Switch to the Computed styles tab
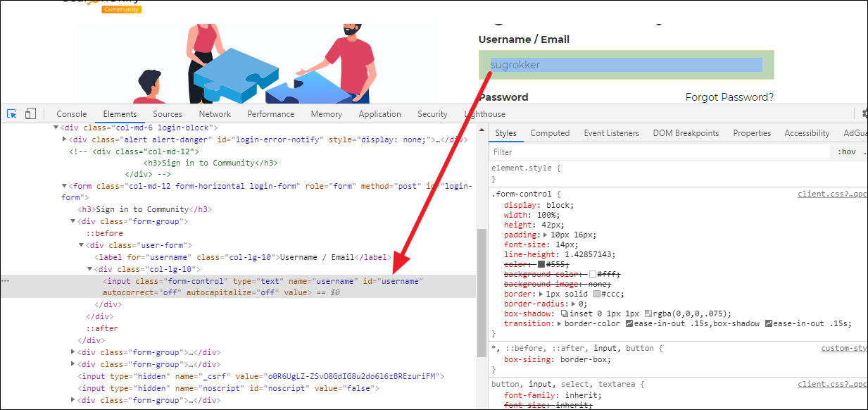The width and height of the screenshot is (868, 410). coord(550,133)
